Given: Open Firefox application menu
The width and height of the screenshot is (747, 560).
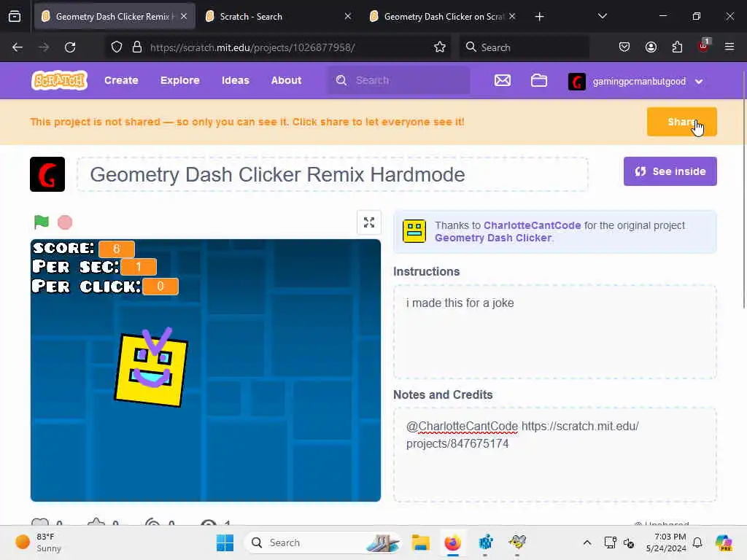Looking at the screenshot, I should (729, 47).
